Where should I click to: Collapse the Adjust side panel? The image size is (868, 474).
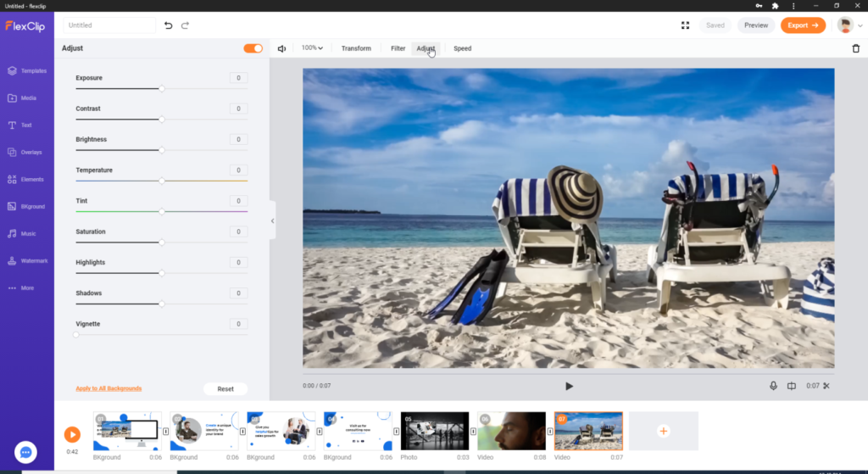coord(272,221)
